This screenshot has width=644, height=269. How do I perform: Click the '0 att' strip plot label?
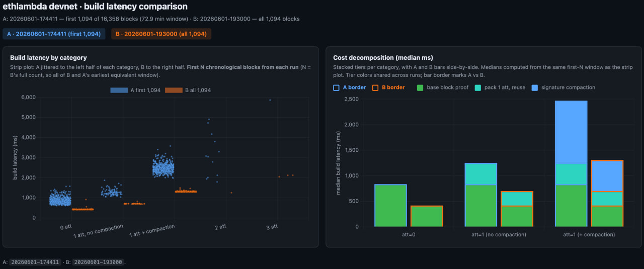click(65, 227)
